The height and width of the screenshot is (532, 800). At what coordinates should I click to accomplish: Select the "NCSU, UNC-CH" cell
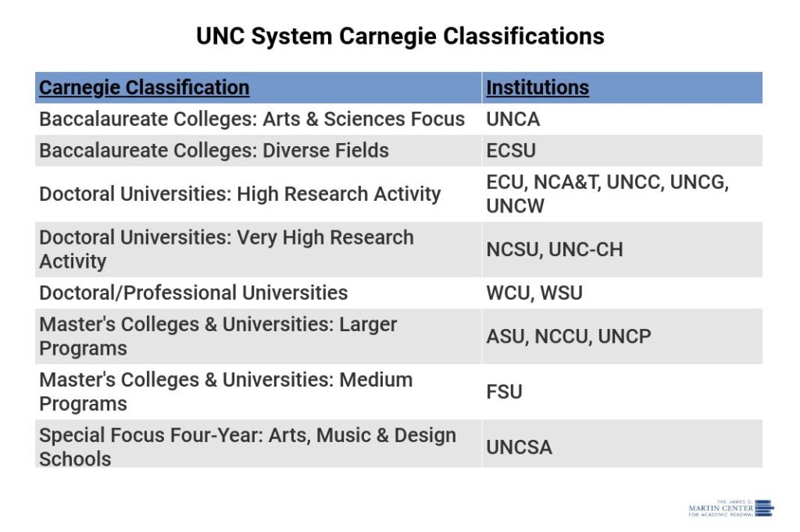555,250
